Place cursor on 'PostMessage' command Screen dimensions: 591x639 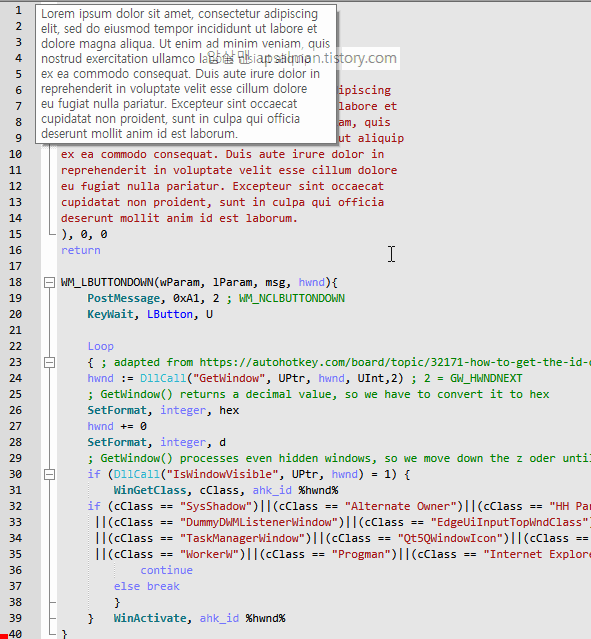click(124, 298)
